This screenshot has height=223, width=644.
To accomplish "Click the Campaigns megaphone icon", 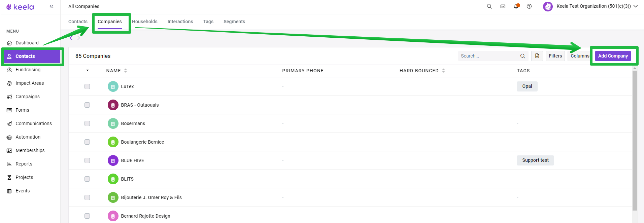I will point(9,97).
